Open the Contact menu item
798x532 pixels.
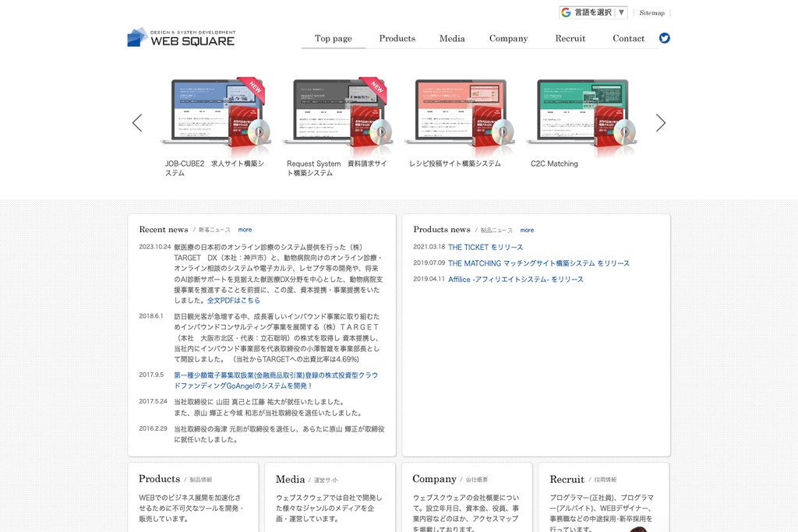tap(628, 39)
